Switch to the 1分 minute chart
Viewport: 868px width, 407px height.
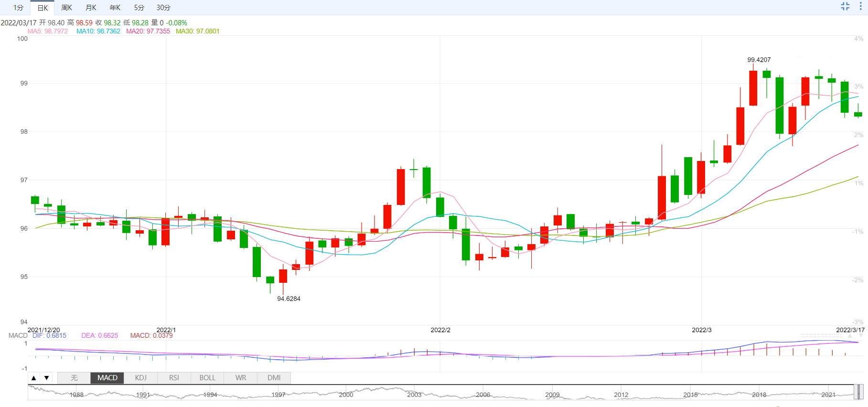(18, 8)
